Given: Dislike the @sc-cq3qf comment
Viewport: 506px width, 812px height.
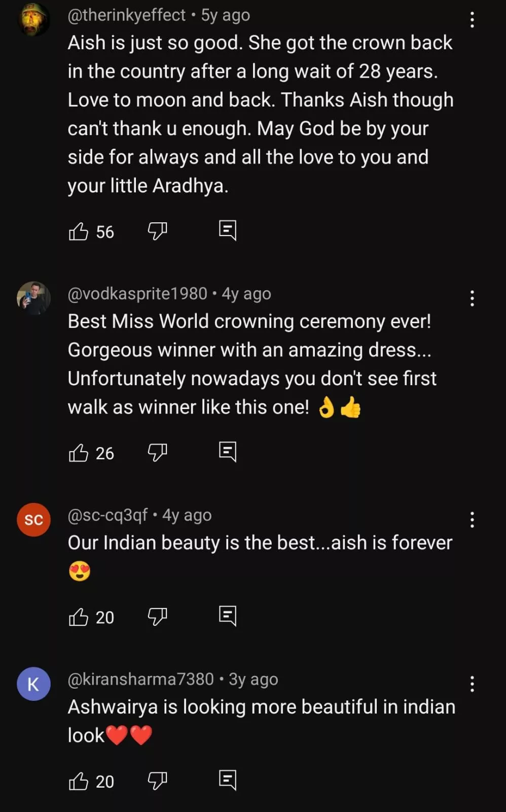Looking at the screenshot, I should click(x=157, y=617).
